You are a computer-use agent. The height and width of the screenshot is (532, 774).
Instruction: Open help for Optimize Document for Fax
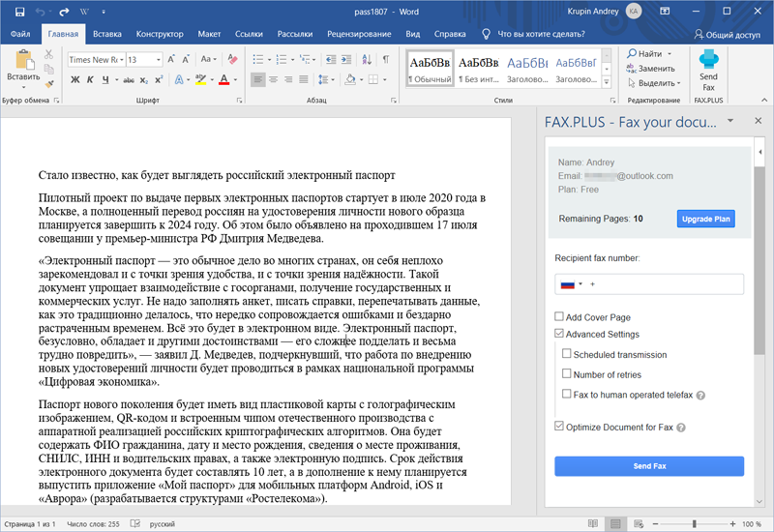click(x=681, y=427)
